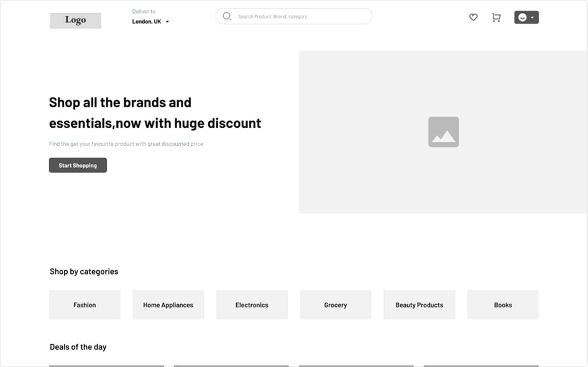Browse the Beauty Products category

(419, 305)
